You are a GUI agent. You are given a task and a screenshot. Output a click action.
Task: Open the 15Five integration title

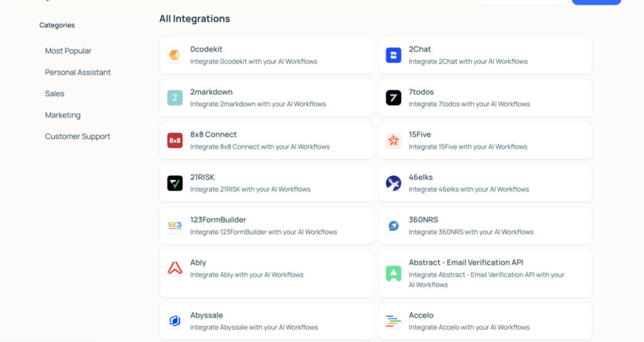[x=419, y=135]
